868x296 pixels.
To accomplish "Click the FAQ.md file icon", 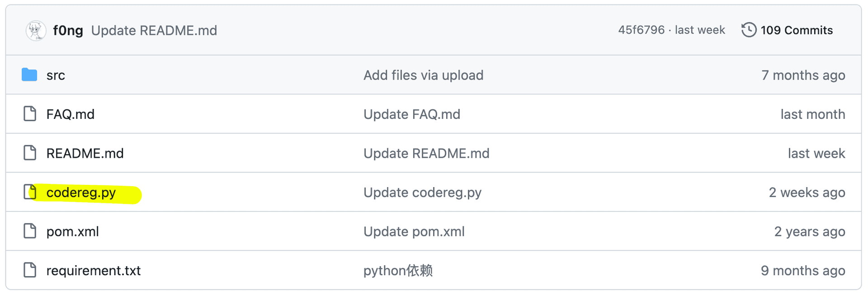I will coord(30,114).
